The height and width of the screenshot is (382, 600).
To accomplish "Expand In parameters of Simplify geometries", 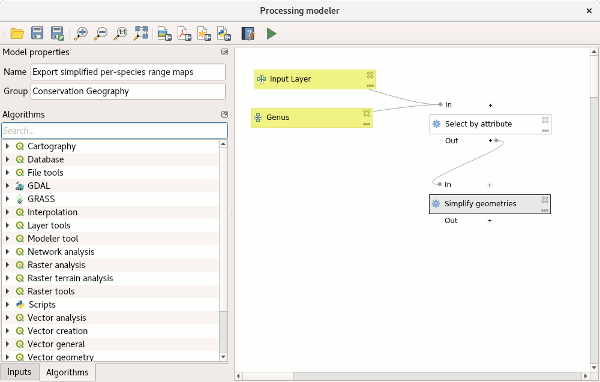I will coord(489,185).
